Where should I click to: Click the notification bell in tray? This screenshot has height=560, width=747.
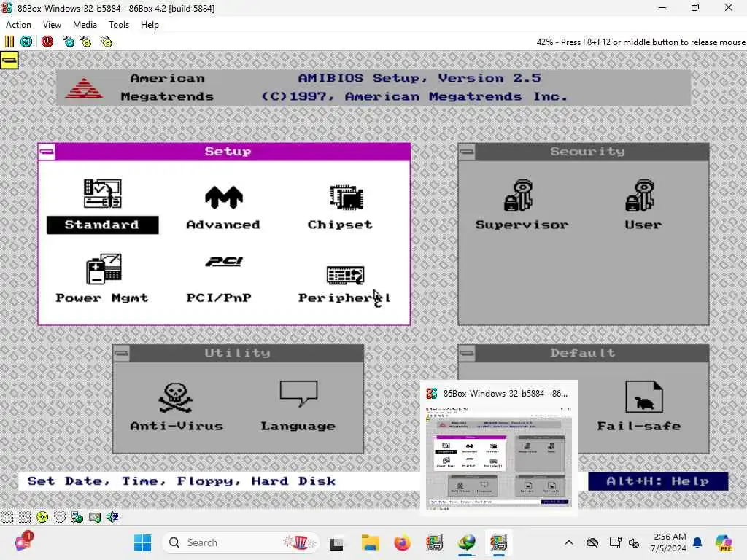click(x=697, y=542)
